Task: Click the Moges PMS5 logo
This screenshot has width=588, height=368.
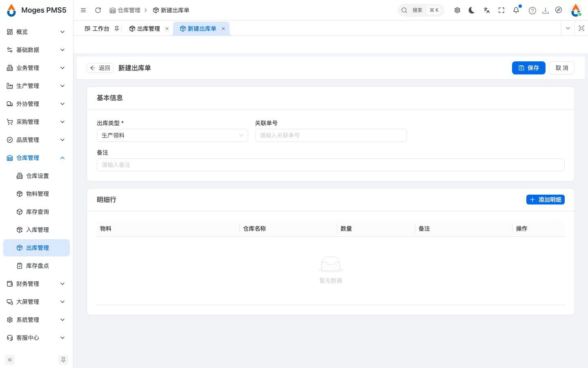Action: point(37,10)
